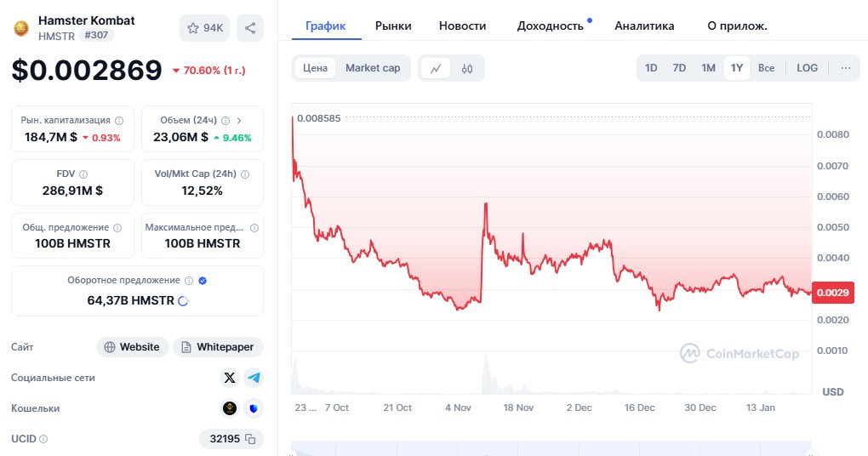868x456 pixels.
Task: Open the Рынки tab
Action: click(393, 26)
